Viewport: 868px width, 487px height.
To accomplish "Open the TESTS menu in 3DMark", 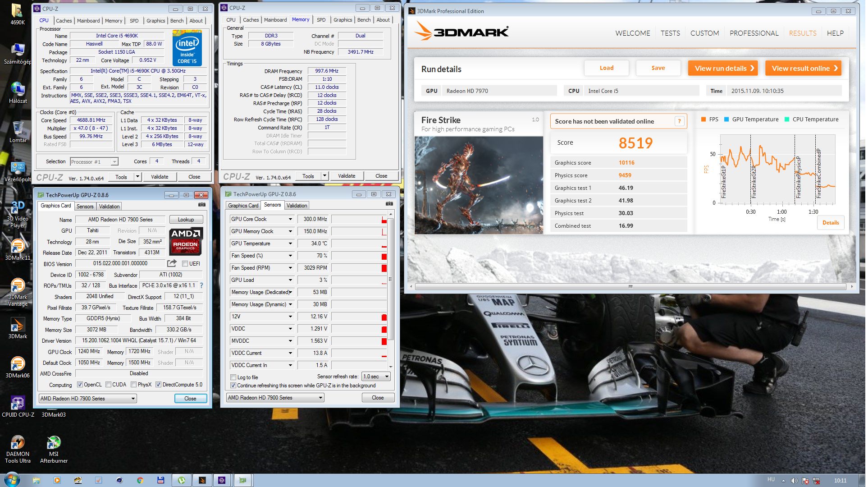I will 670,33.
